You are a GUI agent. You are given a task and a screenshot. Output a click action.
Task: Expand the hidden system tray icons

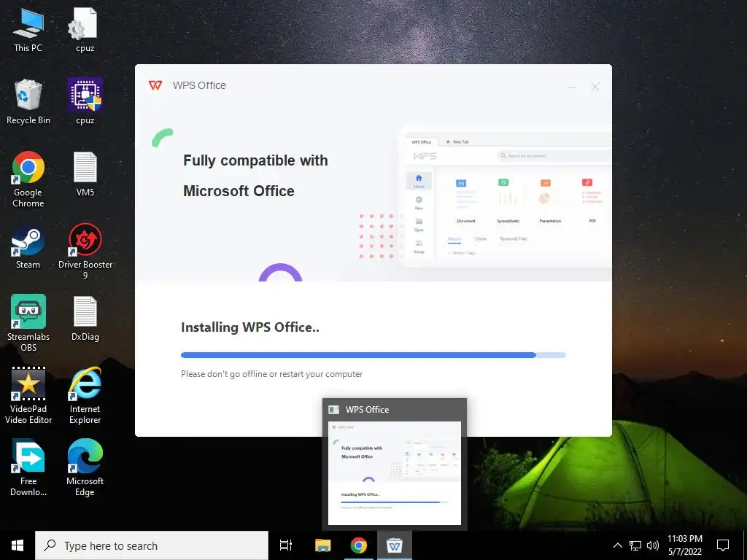pyautogui.click(x=617, y=545)
